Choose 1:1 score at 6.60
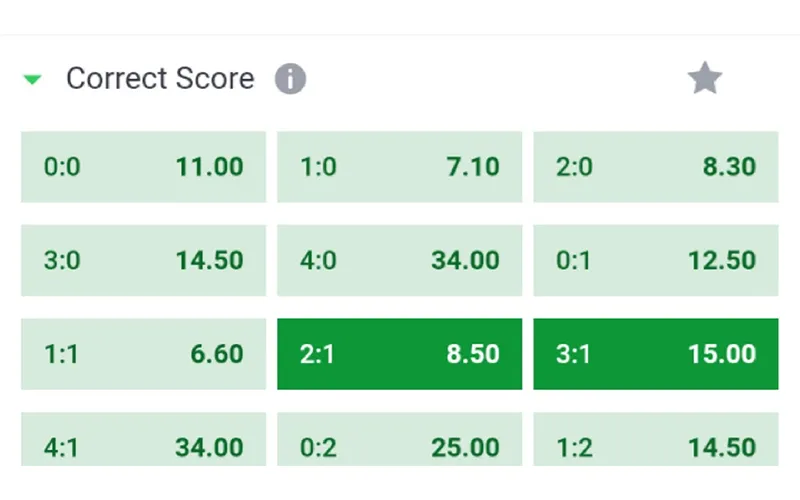Viewport: 800px width, 500px height. click(x=143, y=354)
